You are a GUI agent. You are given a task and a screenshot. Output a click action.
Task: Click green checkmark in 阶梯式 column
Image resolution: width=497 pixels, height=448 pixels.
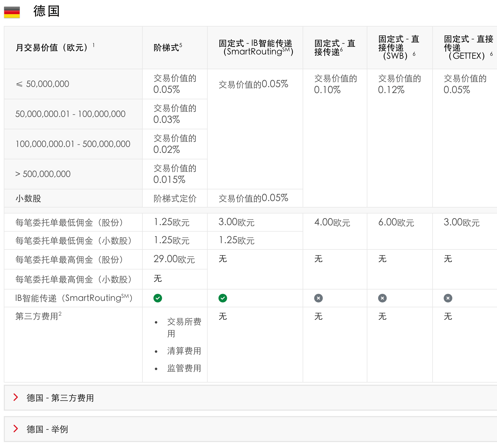click(x=158, y=298)
